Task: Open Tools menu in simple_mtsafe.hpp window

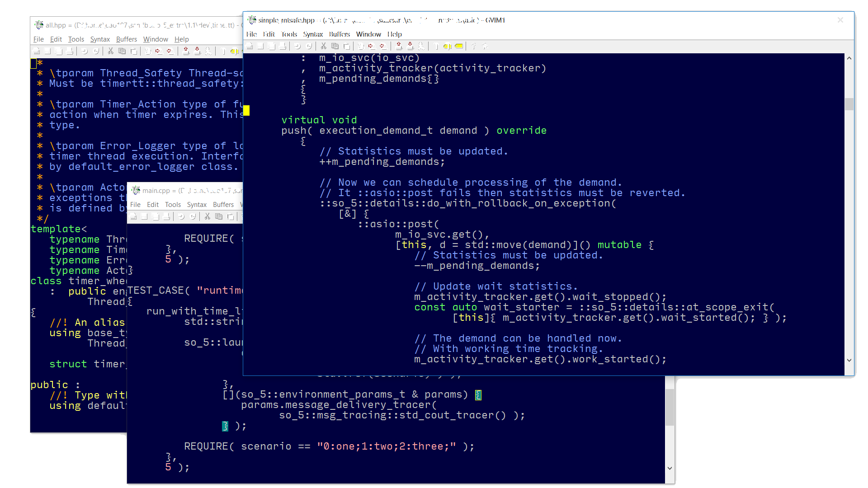Action: point(289,34)
